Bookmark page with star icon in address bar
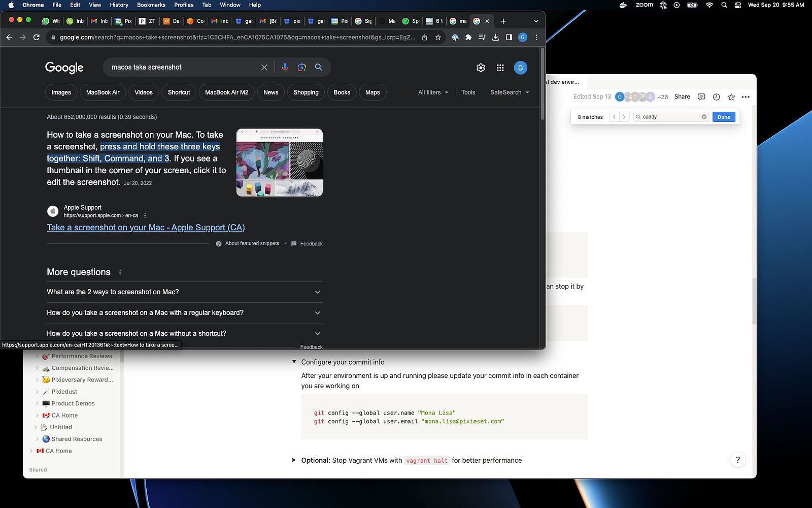 tap(438, 37)
